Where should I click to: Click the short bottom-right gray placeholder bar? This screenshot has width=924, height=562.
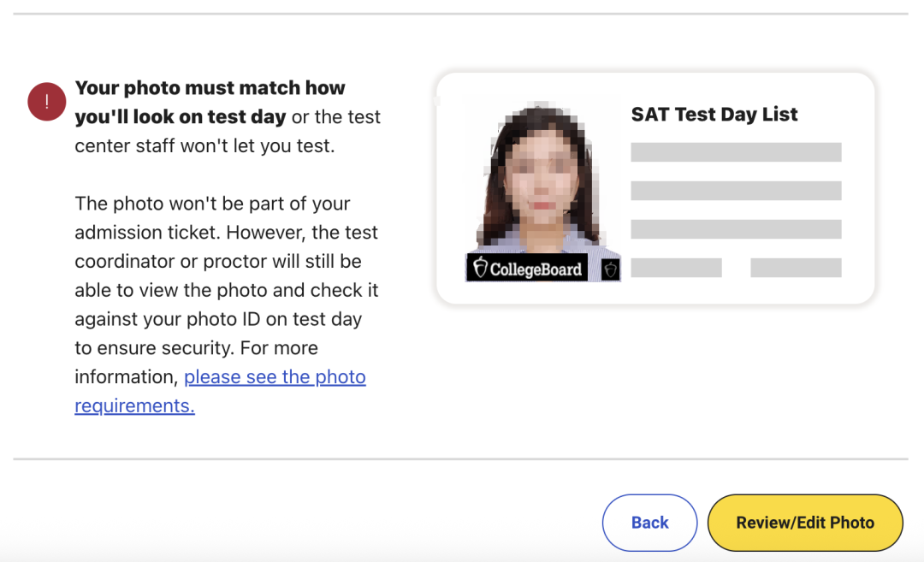tap(796, 268)
